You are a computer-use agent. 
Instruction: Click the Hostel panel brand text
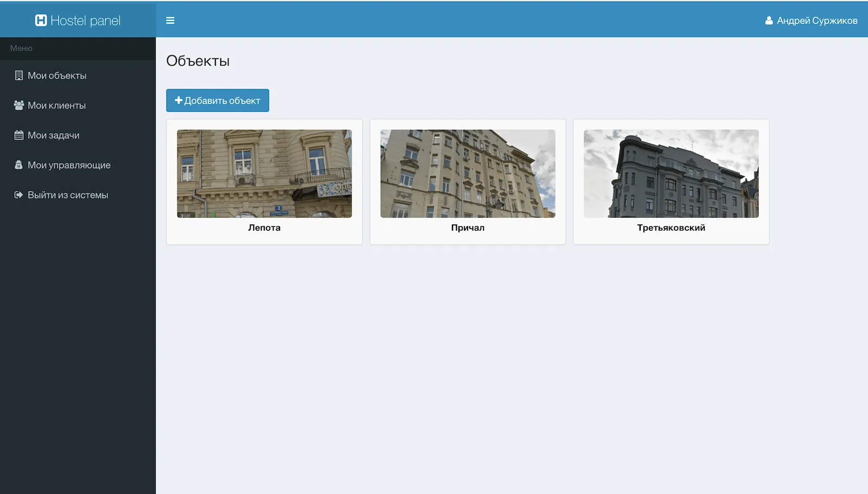tap(85, 21)
